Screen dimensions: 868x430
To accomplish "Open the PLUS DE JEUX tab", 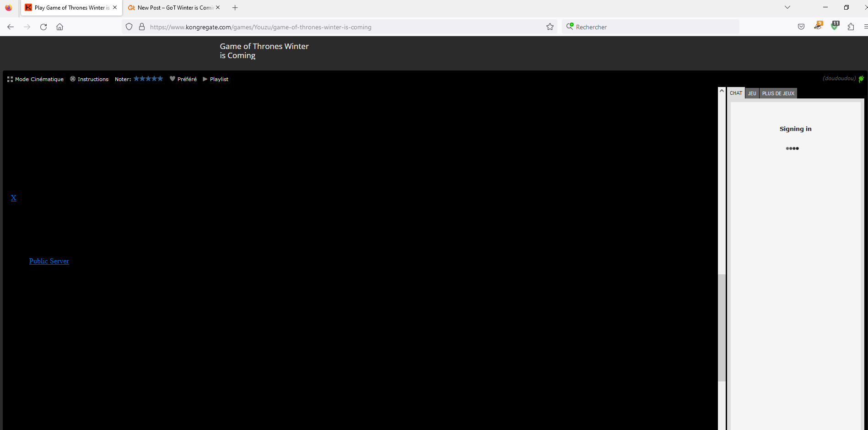I will coord(778,93).
